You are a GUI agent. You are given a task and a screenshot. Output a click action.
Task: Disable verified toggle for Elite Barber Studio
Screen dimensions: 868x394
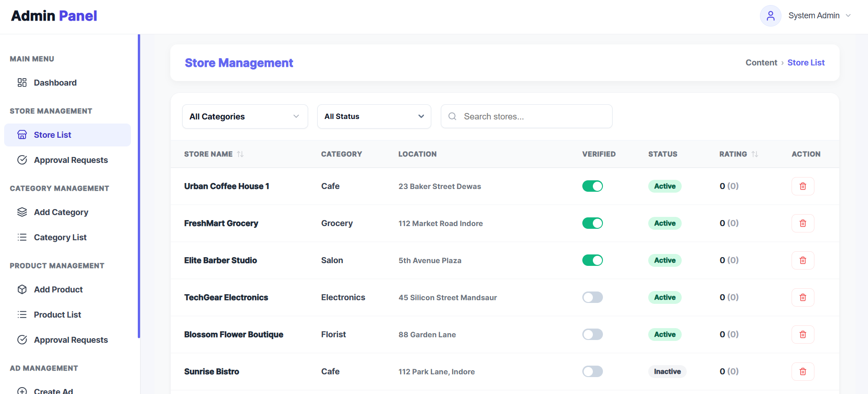[592, 260]
